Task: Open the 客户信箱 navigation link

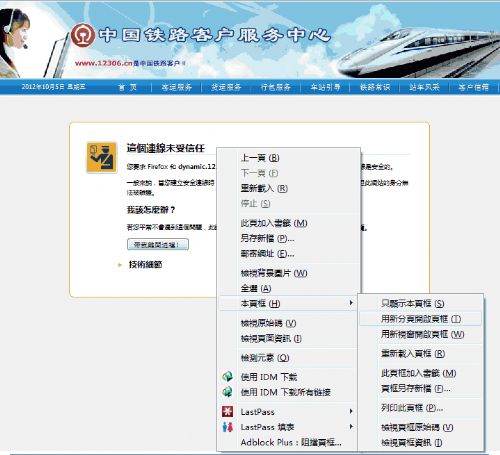Action: (x=473, y=87)
